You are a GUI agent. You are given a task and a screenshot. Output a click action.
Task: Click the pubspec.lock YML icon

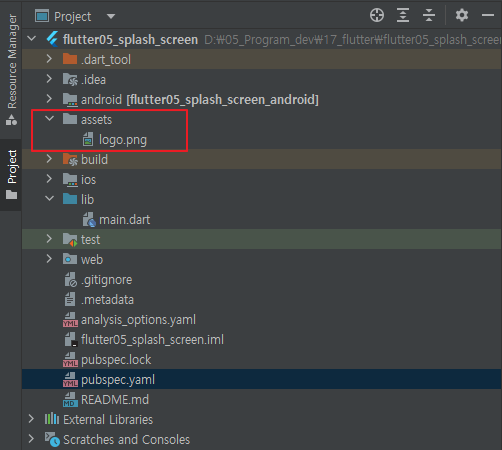pyautogui.click(x=70, y=360)
